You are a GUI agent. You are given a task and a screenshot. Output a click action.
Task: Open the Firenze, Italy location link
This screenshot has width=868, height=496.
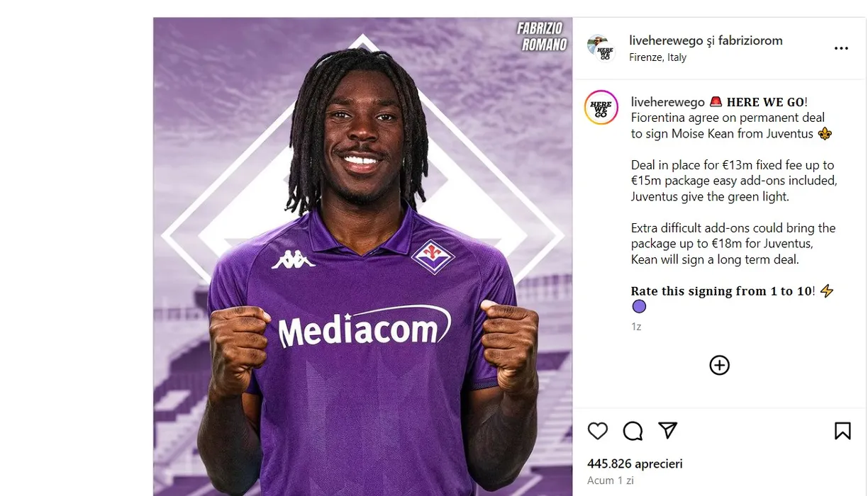point(657,57)
